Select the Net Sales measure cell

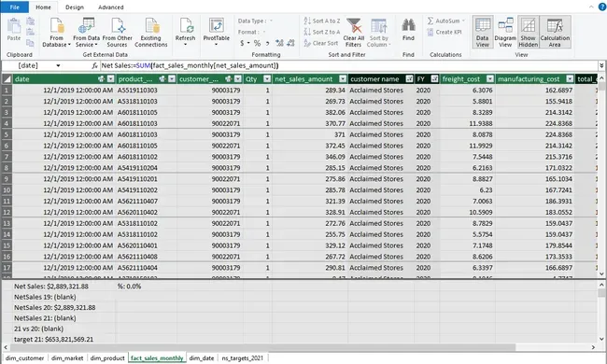(x=64, y=287)
